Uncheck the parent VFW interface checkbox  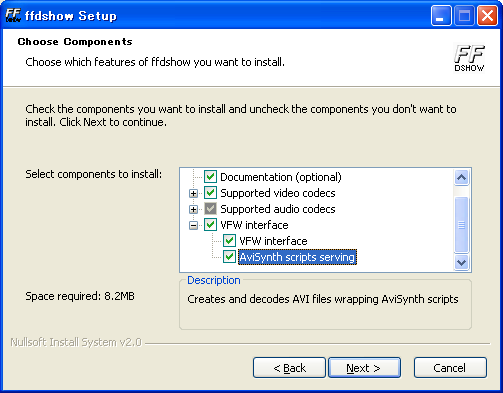210,225
